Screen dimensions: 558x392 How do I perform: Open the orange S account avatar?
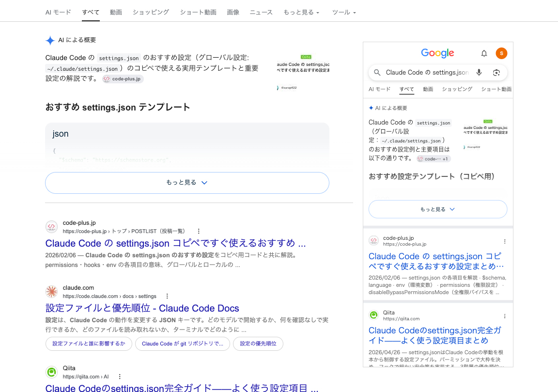pyautogui.click(x=501, y=53)
